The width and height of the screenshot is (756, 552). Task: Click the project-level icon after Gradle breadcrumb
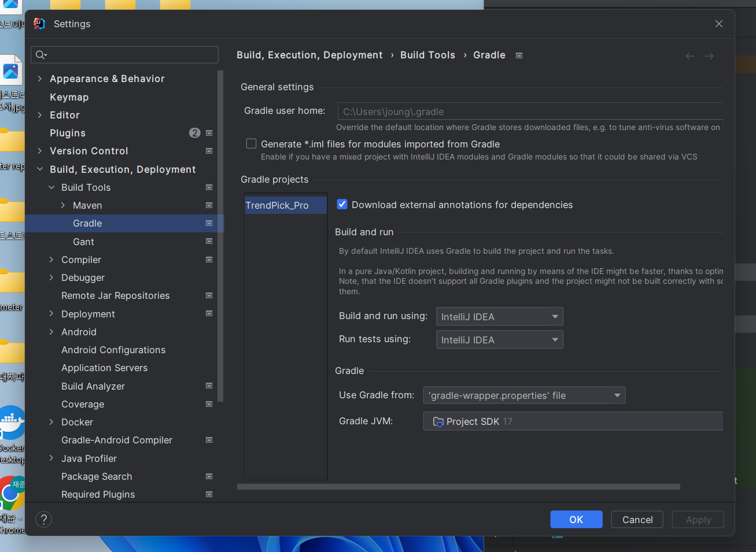point(519,55)
